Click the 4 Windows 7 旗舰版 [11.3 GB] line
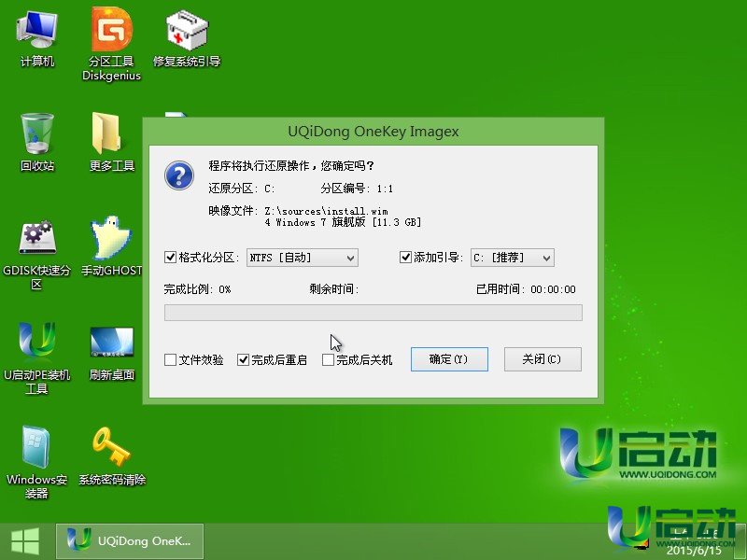This screenshot has height=560, width=747. pyautogui.click(x=343, y=222)
